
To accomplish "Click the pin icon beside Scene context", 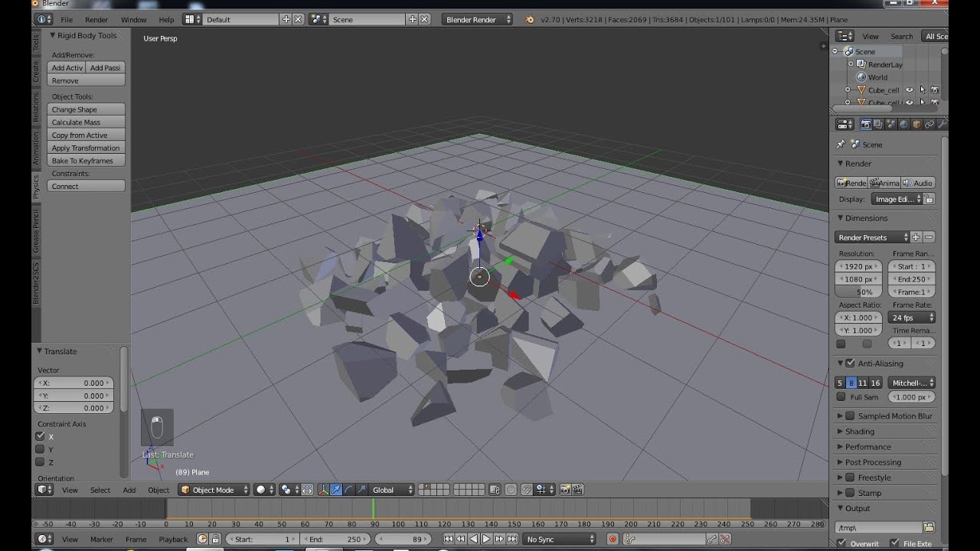I will [x=841, y=144].
